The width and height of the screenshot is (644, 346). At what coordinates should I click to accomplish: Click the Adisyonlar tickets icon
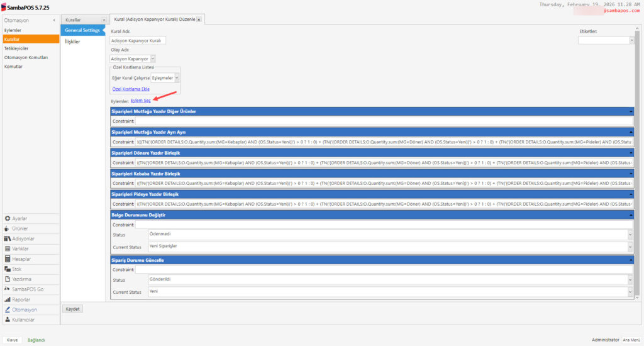8,238
